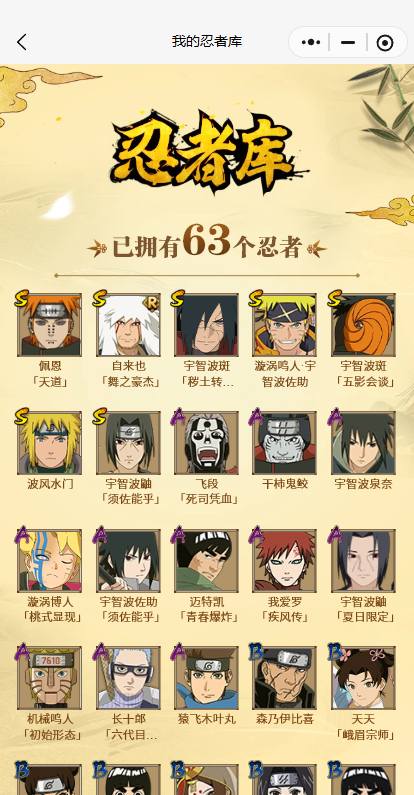Select 漩涡博人「桃式显现」portrait
The image size is (414, 795).
50,561
